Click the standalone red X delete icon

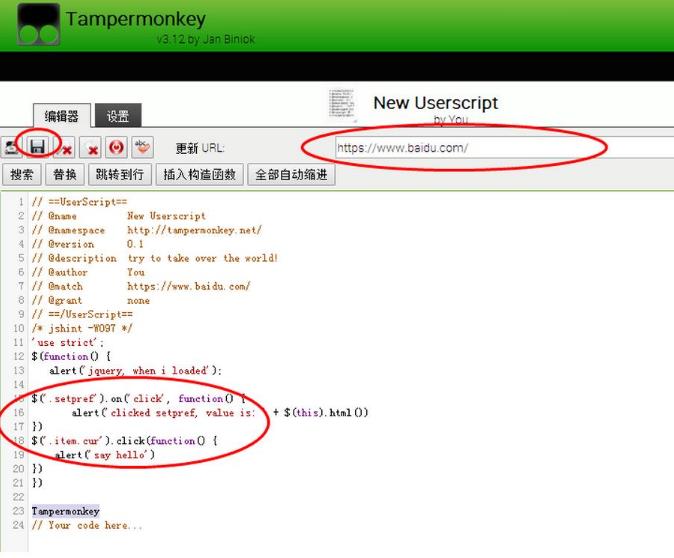point(92,149)
